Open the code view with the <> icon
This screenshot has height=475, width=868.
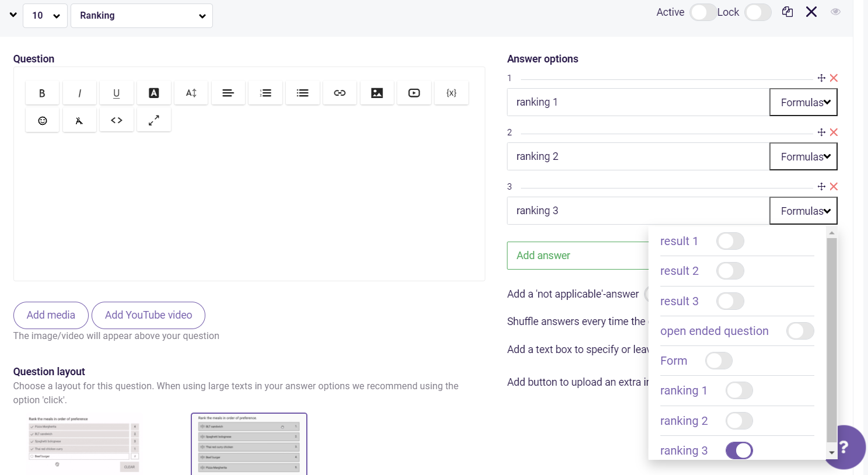pyautogui.click(x=116, y=120)
